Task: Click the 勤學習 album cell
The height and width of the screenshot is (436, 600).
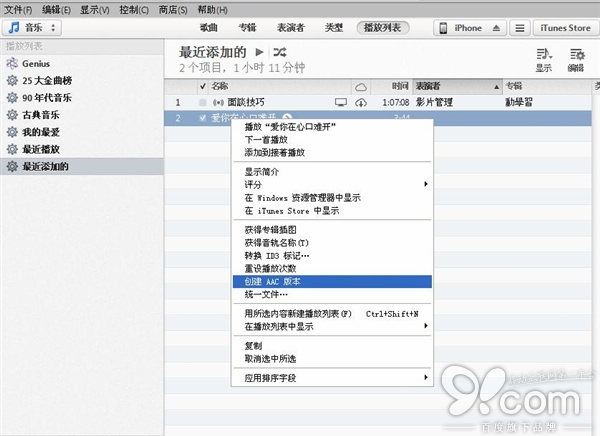Action: click(519, 102)
